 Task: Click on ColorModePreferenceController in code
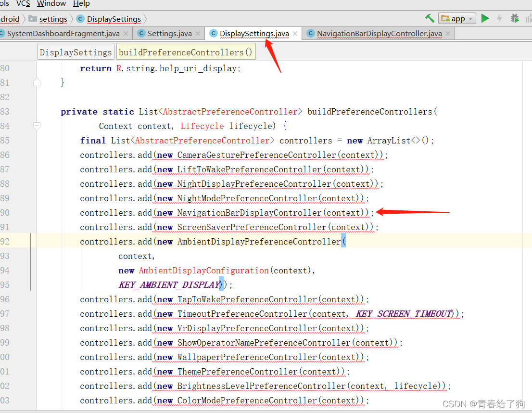pos(247,401)
